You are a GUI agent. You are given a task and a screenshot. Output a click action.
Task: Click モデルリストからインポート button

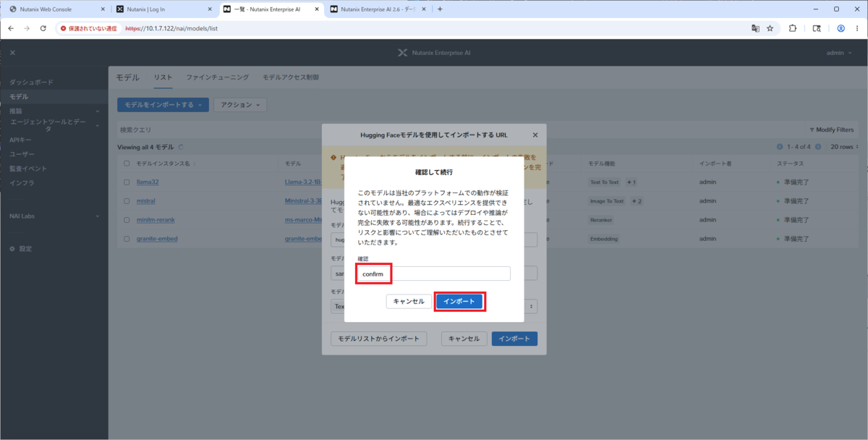click(378, 339)
